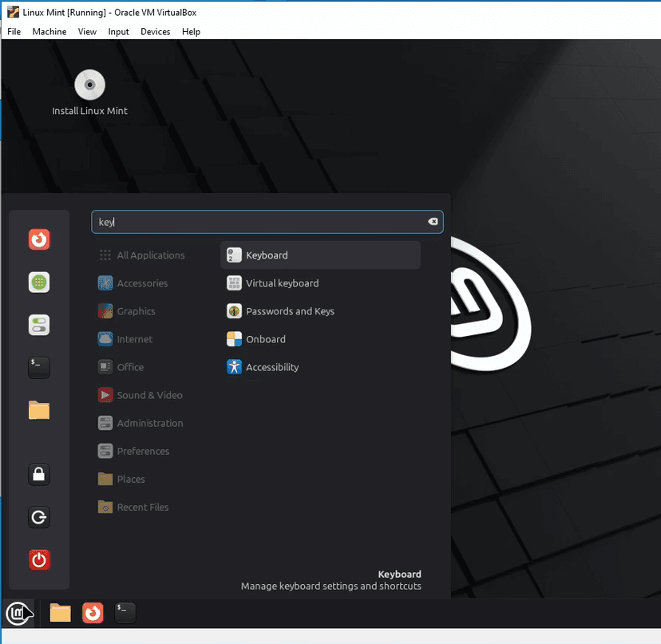Screen dimensions: 661x644
Task: Start Onboard from the results list
Action: tap(265, 339)
